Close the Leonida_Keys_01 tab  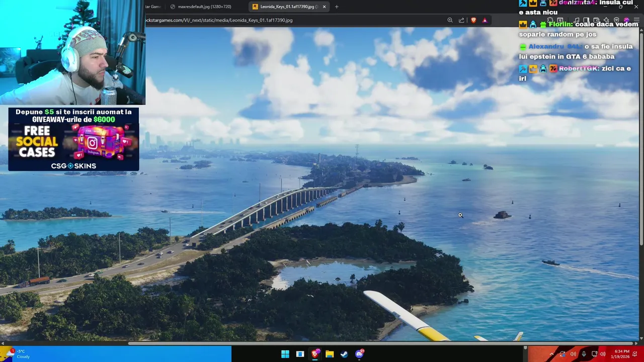pyautogui.click(x=324, y=7)
